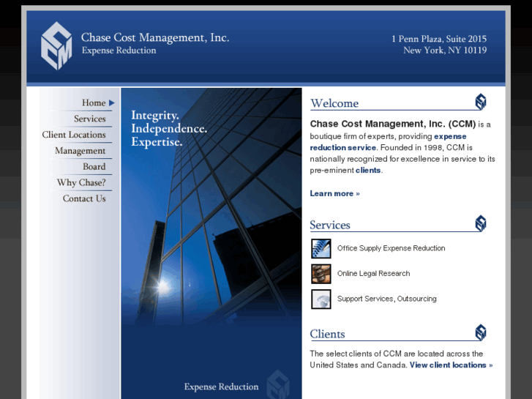Click the Office Supply Expense Reduction icon
The width and height of the screenshot is (532, 399).
pyautogui.click(x=321, y=249)
